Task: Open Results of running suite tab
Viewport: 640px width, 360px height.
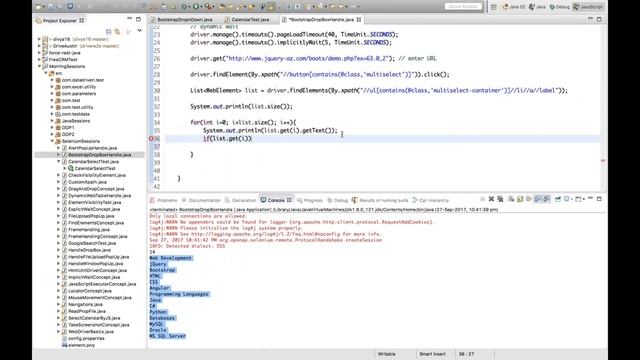Action: pyautogui.click(x=380, y=200)
